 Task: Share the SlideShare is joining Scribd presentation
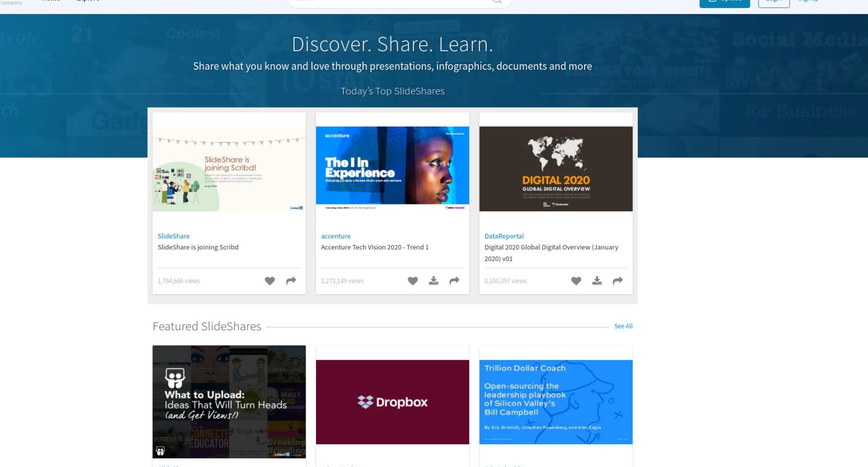click(291, 281)
